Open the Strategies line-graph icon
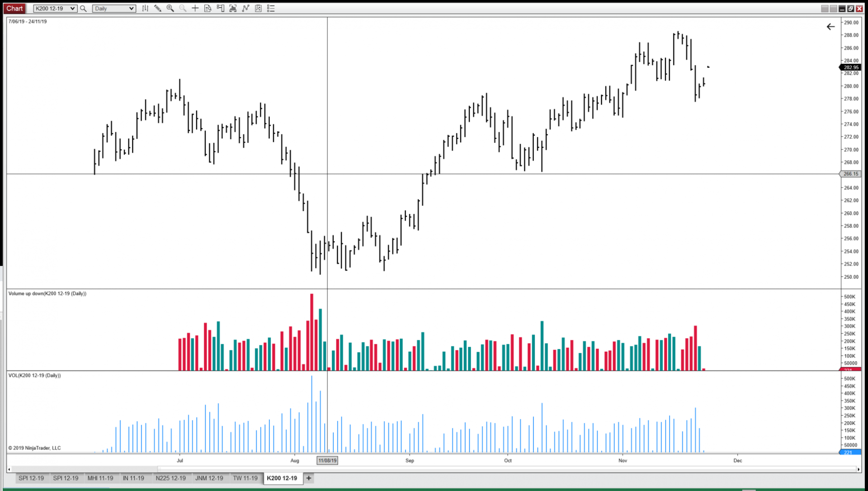868x491 pixels. (x=245, y=8)
